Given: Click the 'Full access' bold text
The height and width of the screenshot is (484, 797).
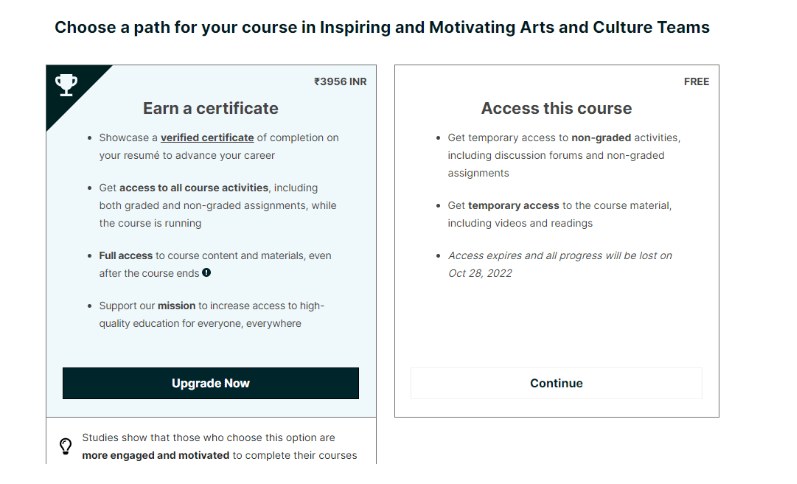Looking at the screenshot, I should click(126, 256).
